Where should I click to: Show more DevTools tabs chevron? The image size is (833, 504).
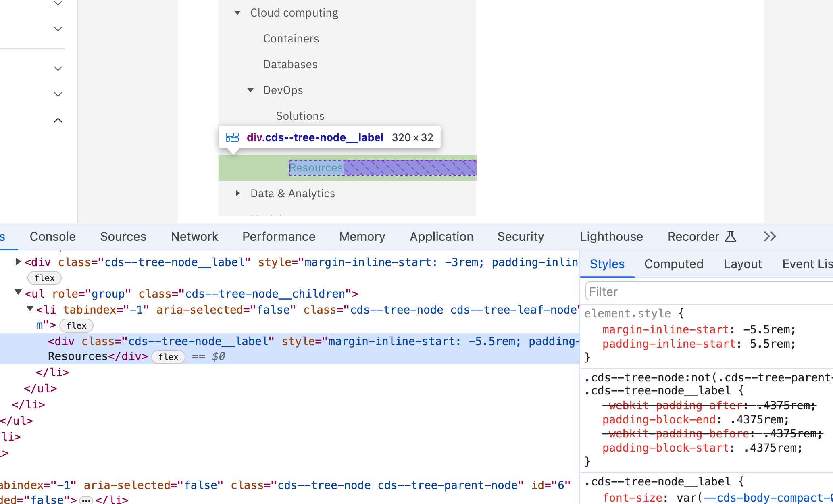770,236
